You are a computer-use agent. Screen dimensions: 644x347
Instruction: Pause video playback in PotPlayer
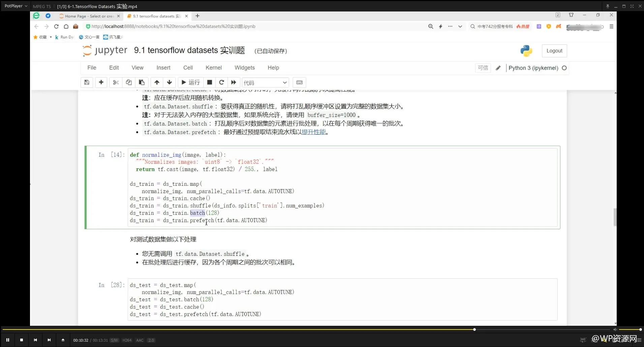pos(8,340)
